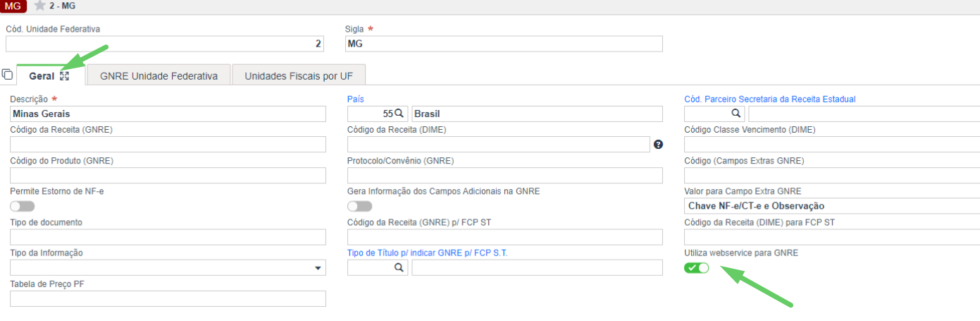This screenshot has width=980, height=321.
Task: Click the Descrição field containing Minas Gerais
Action: [x=168, y=114]
